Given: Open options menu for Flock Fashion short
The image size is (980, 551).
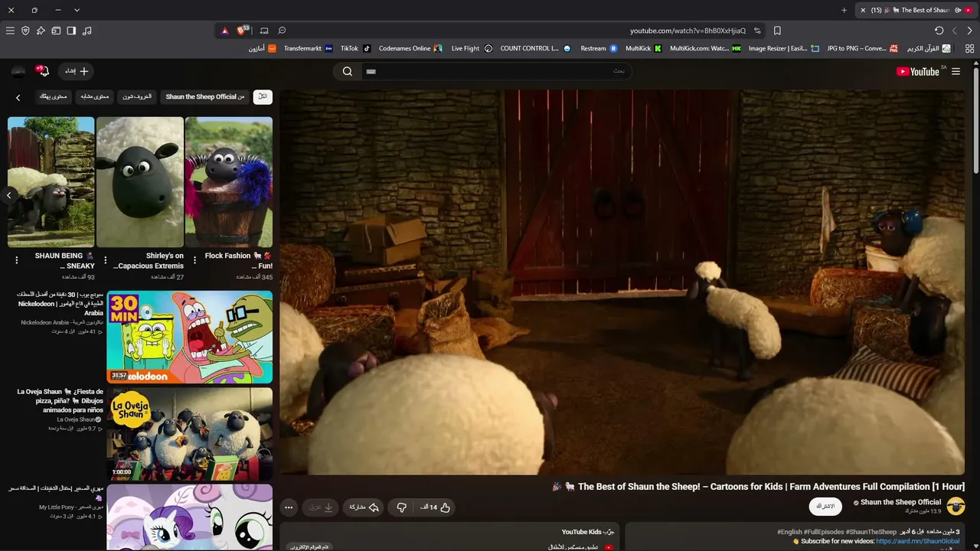Looking at the screenshot, I should point(194,260).
